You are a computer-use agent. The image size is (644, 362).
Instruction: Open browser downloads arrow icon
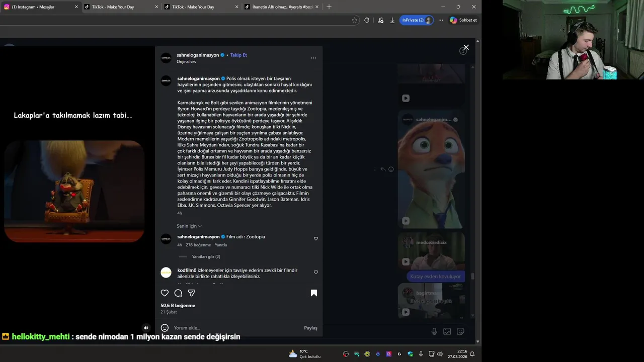392,20
